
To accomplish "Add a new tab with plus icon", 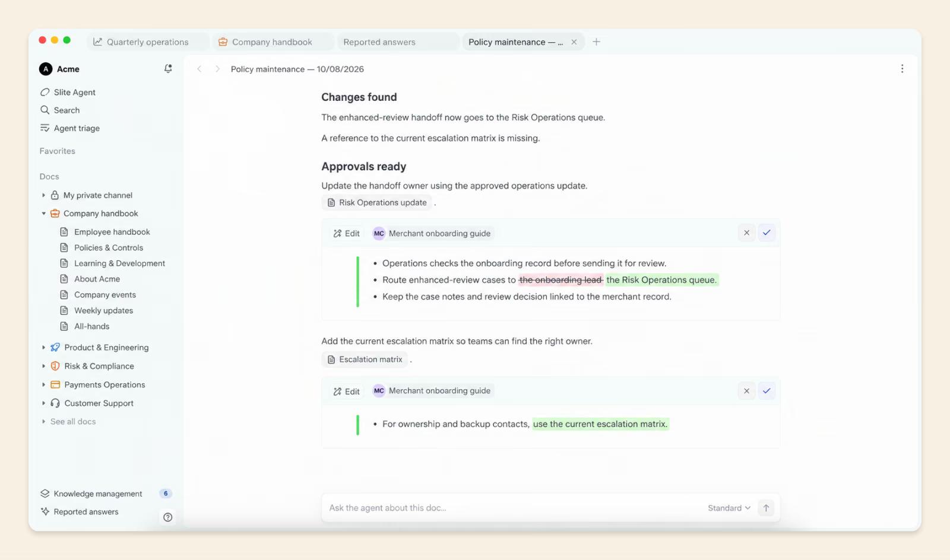I will (x=596, y=42).
